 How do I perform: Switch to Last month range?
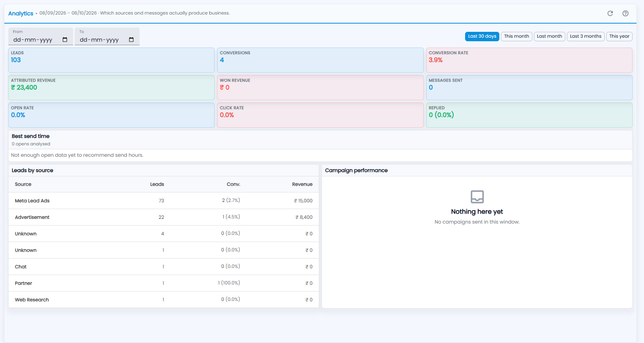click(x=550, y=37)
